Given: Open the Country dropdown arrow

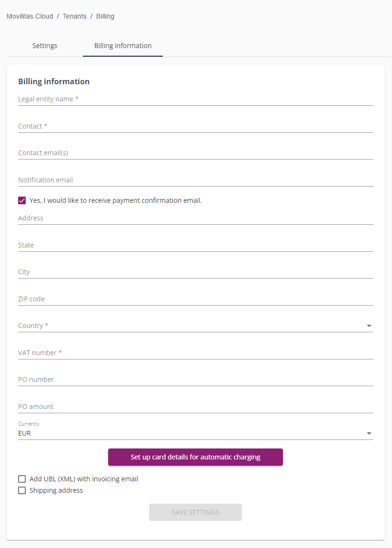Looking at the screenshot, I should (x=369, y=326).
